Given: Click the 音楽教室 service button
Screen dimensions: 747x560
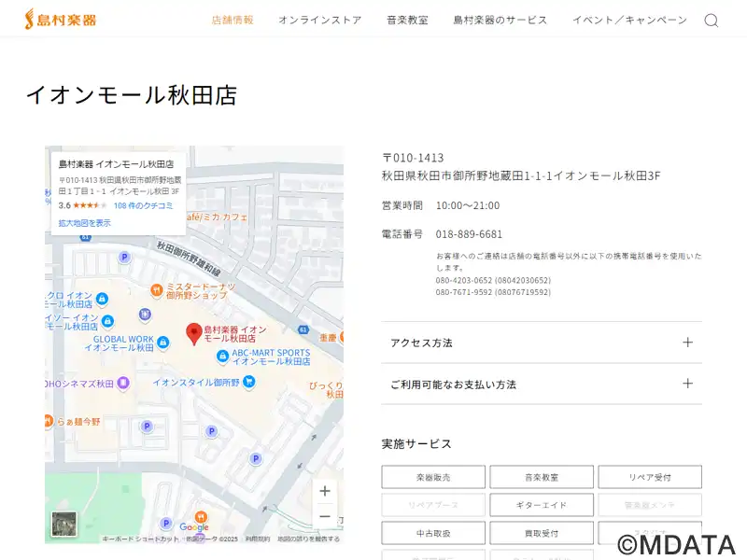Looking at the screenshot, I should (542, 477).
